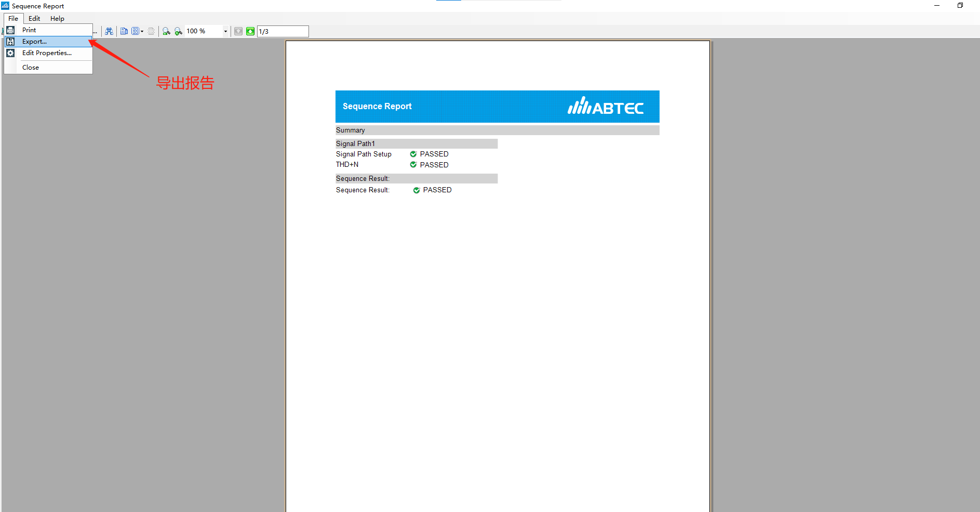This screenshot has height=512, width=980.
Task: Click the zoom in magnifier icon
Action: tap(178, 31)
